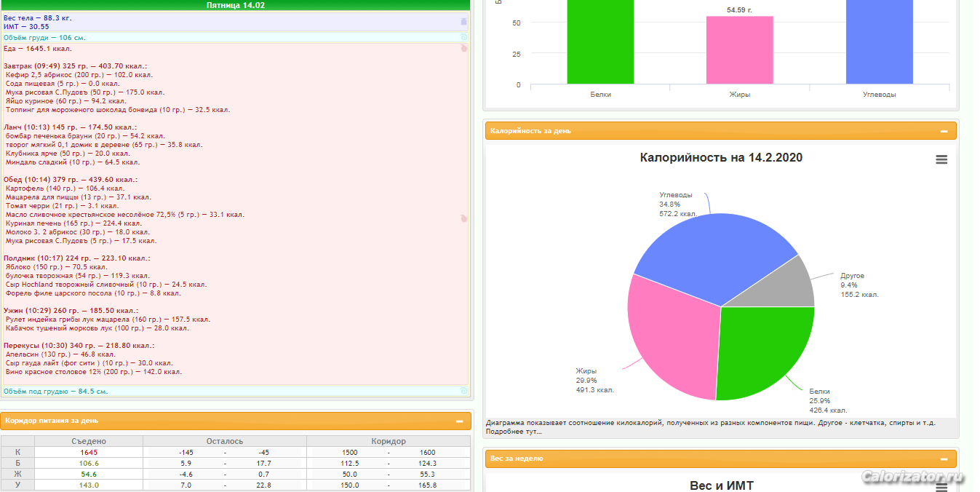Open the weight and BMI chart menu
Viewport: 980px width, 492px height.
941,486
